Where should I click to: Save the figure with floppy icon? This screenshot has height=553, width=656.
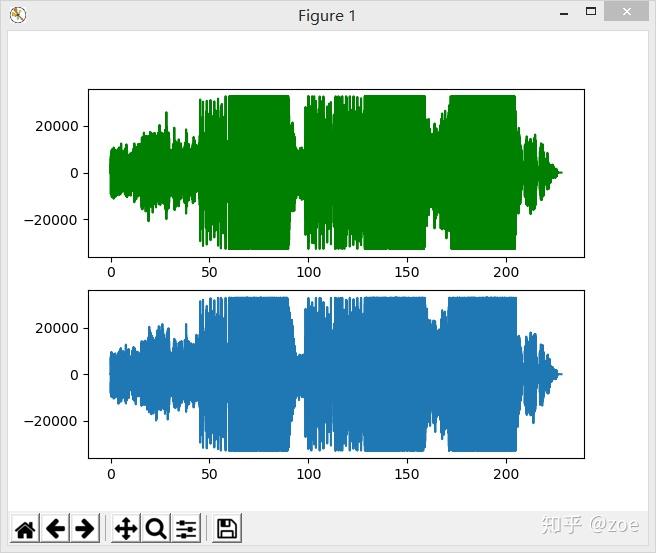(x=227, y=529)
